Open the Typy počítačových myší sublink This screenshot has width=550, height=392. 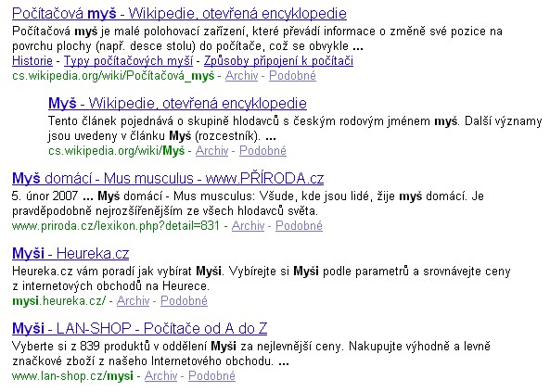[128, 60]
